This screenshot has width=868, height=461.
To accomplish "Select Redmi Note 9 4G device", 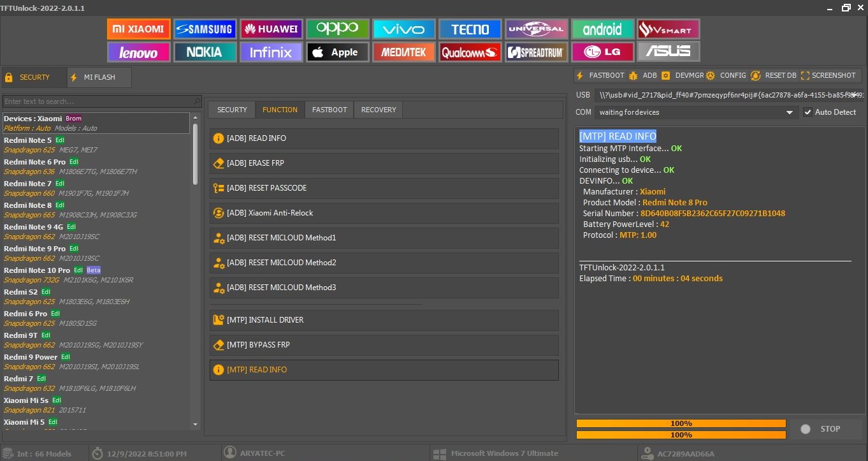I will (96, 231).
